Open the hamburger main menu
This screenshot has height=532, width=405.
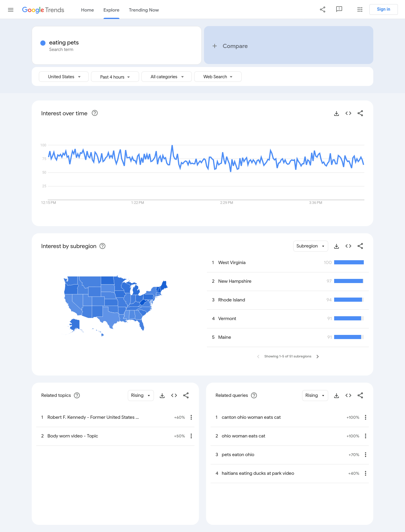point(11,10)
